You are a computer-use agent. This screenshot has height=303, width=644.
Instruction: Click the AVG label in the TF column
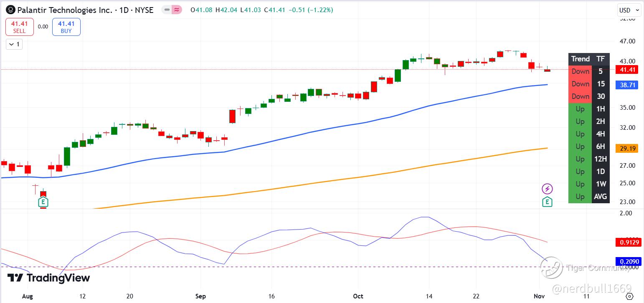pos(601,197)
